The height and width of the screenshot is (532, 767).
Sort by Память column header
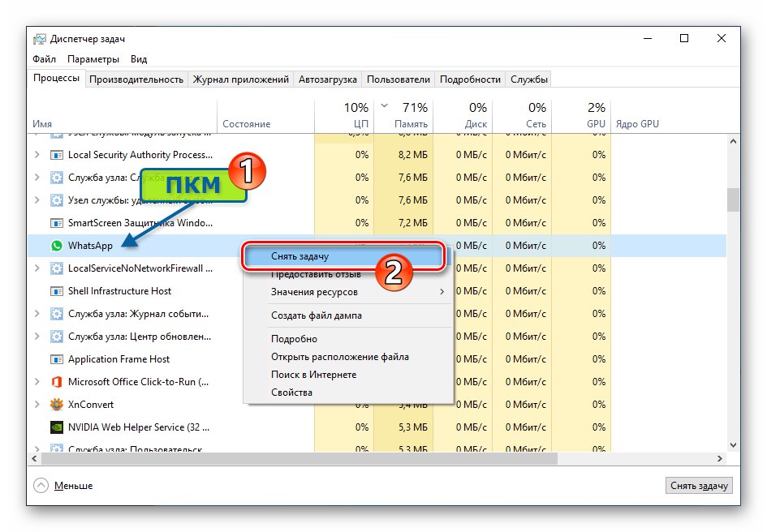tap(403, 117)
